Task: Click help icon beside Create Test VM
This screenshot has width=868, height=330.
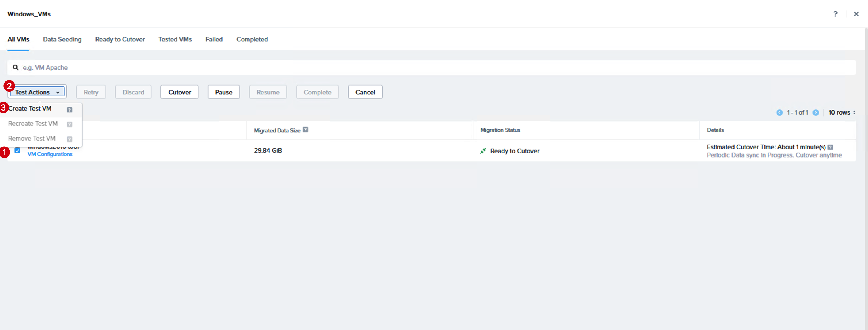Action: click(70, 110)
